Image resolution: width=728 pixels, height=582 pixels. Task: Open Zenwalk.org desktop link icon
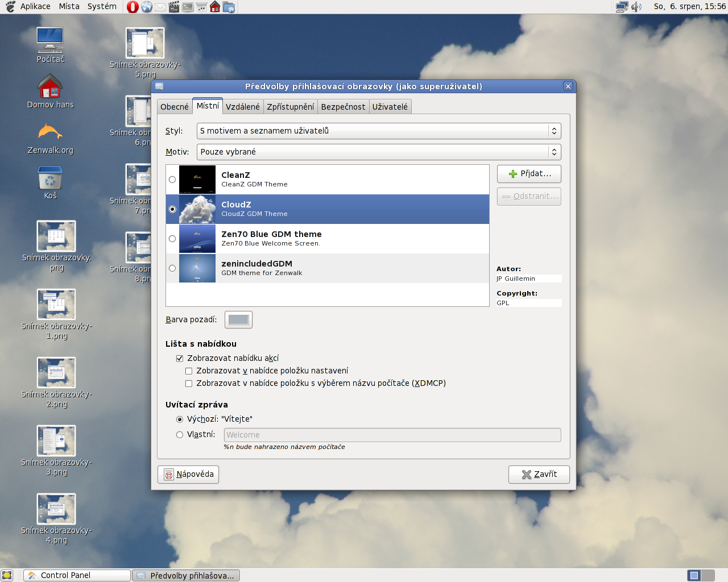pyautogui.click(x=50, y=138)
